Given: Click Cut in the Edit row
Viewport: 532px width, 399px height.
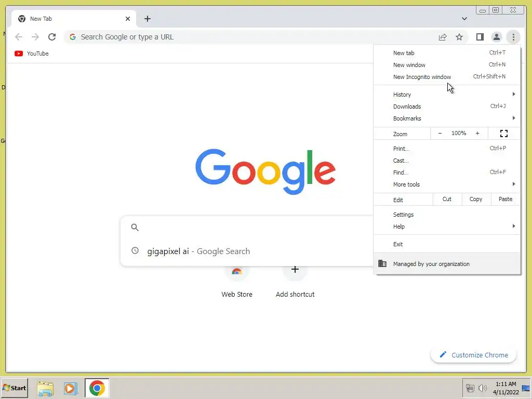Looking at the screenshot, I should pos(447,199).
